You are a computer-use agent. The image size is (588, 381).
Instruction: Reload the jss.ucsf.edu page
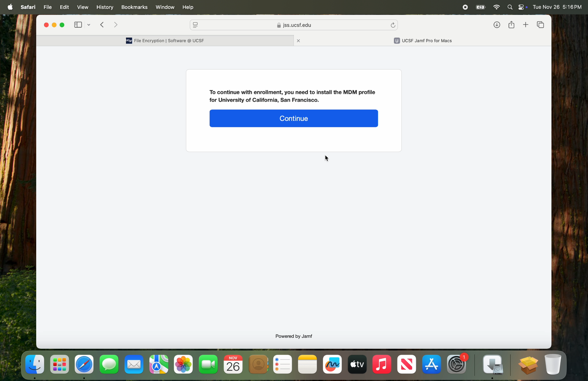click(393, 25)
